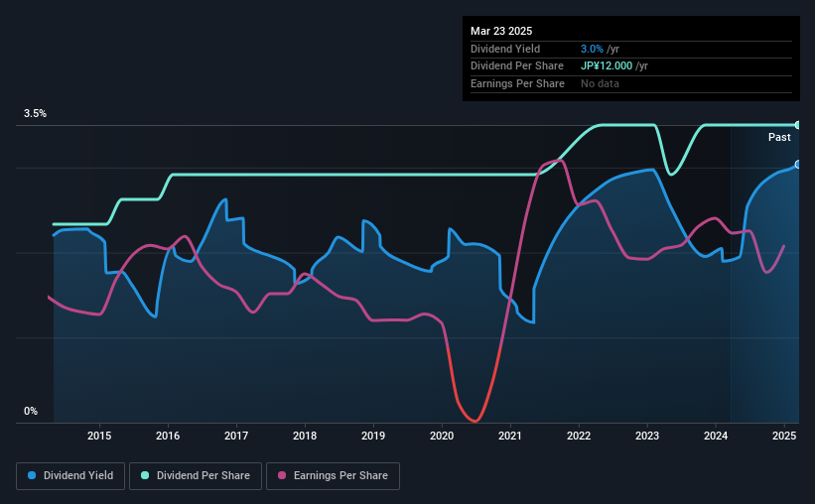This screenshot has width=815, height=504.
Task: Toggle the Dividend Per Share legend button
Action: pyautogui.click(x=196, y=476)
